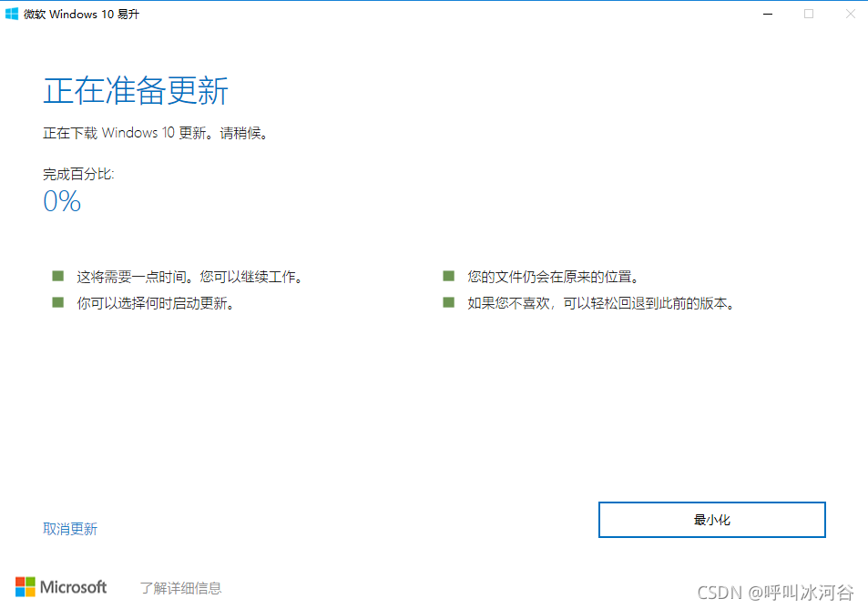Image resolution: width=868 pixels, height=609 pixels.
Task: Click the 完成百分比: label
Action: (78, 174)
